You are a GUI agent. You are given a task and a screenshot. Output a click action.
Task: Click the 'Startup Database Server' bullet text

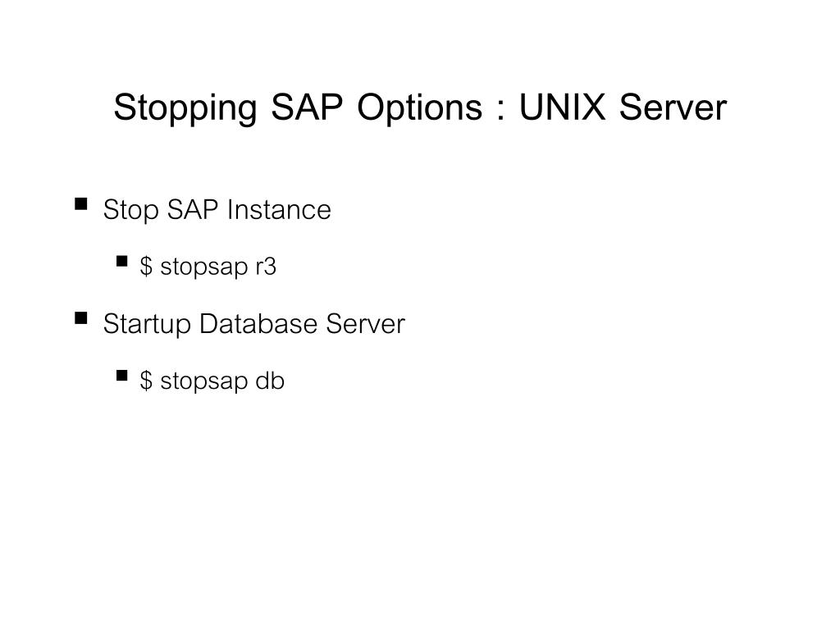(254, 323)
